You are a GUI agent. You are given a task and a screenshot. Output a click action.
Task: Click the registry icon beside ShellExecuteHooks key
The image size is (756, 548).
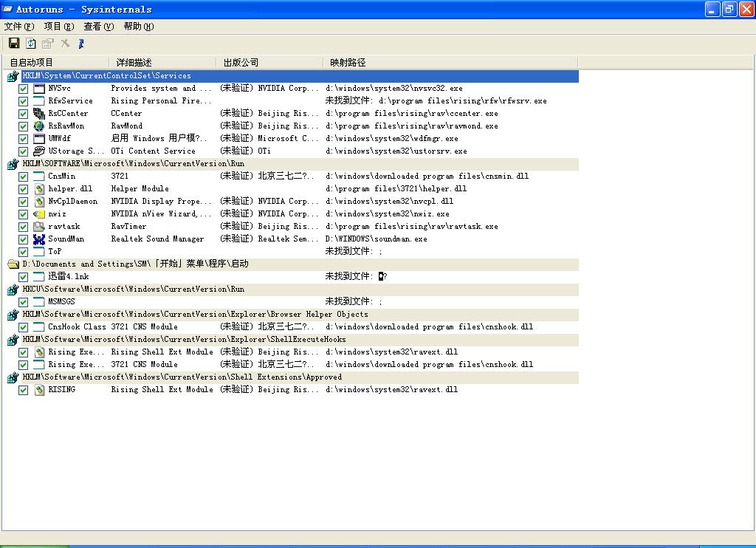point(13,339)
